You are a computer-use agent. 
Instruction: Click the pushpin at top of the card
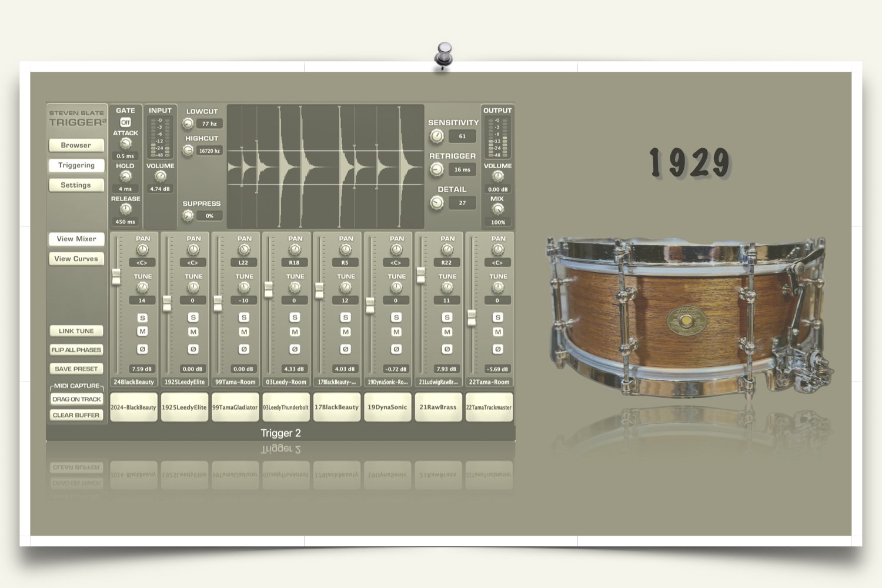pos(444,56)
